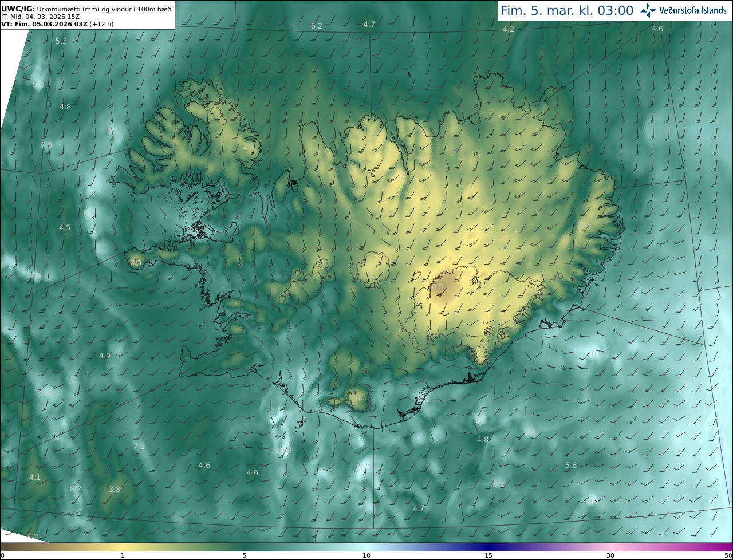Click the 0.5 value on the glacier

(438, 287)
